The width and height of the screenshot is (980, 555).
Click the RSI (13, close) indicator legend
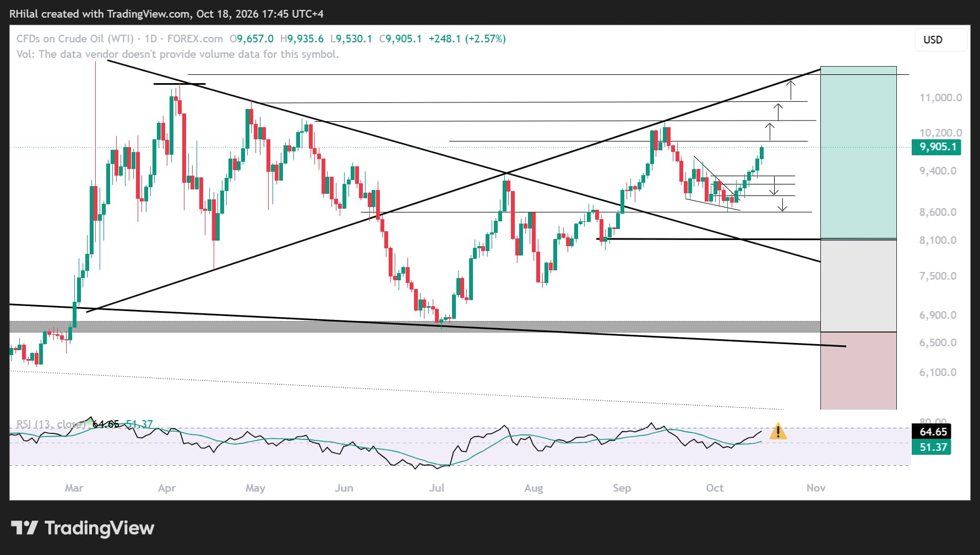(x=51, y=424)
